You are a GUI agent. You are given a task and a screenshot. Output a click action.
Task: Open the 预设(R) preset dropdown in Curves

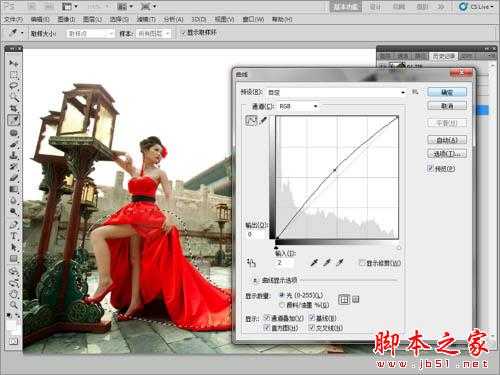(337, 92)
